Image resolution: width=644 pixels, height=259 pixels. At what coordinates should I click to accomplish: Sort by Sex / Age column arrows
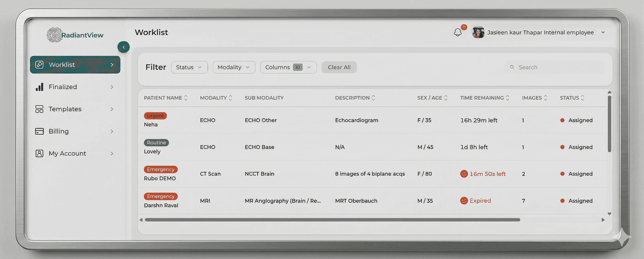coord(446,98)
